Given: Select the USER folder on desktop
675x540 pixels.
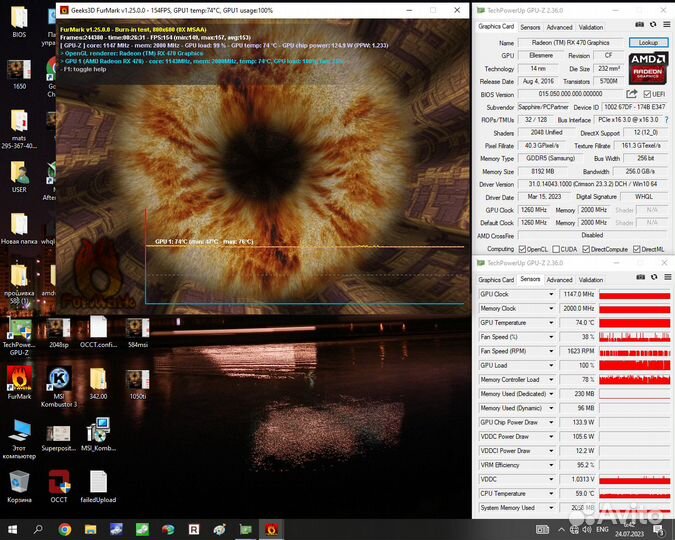Looking at the screenshot, I should (19, 177).
